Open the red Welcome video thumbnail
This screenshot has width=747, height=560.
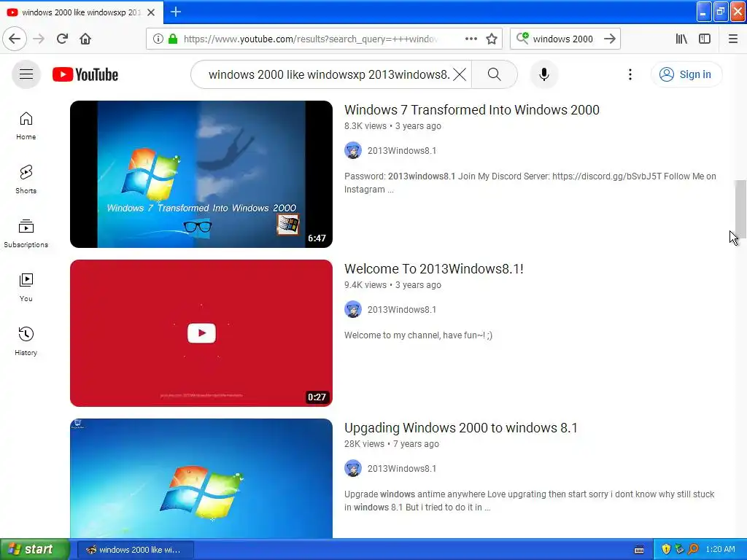pos(201,333)
